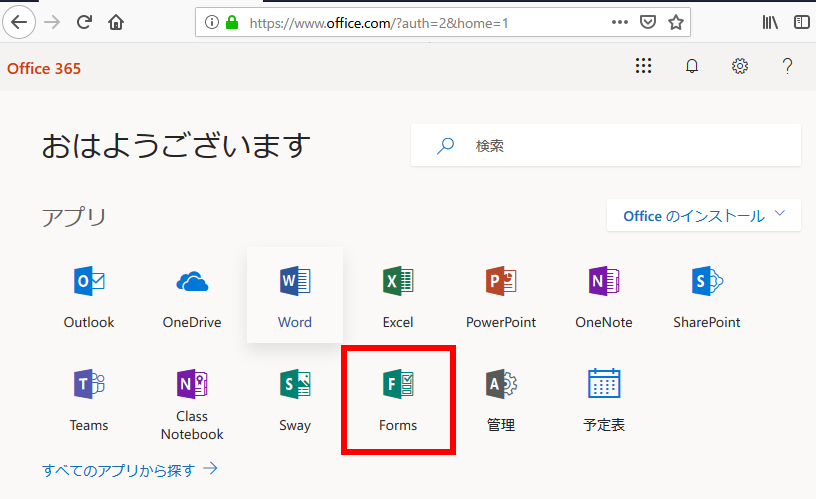The height and width of the screenshot is (499, 816).
Task: Go forward in the browser
Action: [52, 22]
